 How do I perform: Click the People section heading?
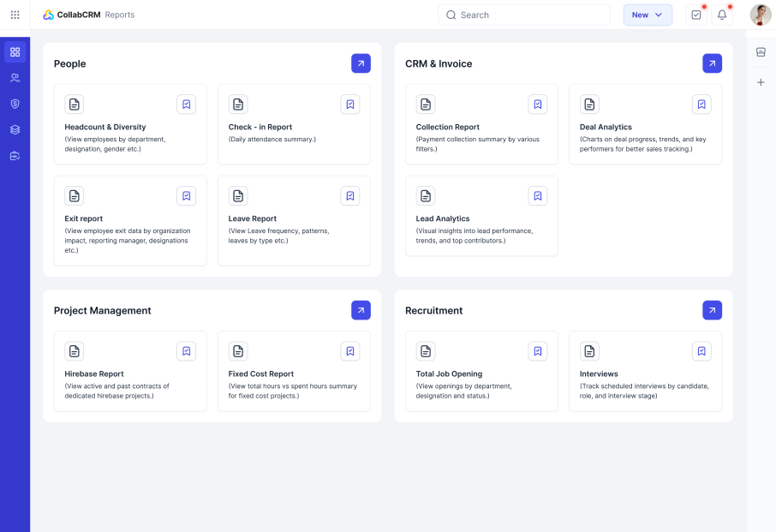coord(69,64)
